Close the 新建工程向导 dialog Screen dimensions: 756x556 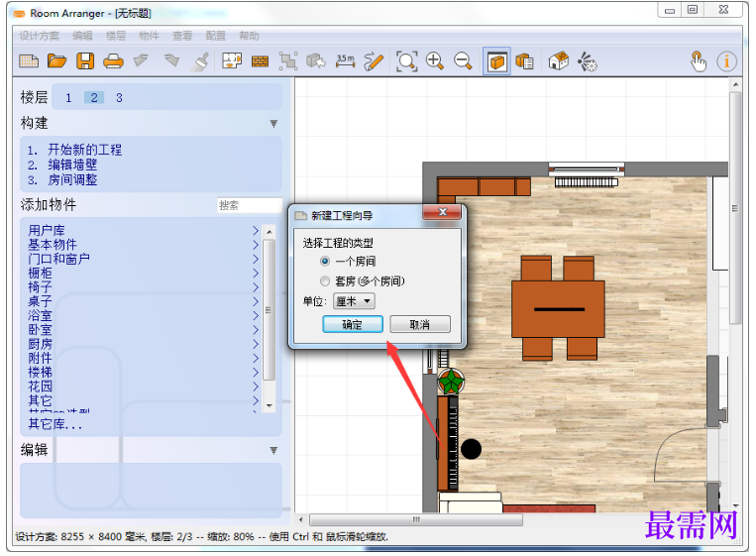(443, 212)
